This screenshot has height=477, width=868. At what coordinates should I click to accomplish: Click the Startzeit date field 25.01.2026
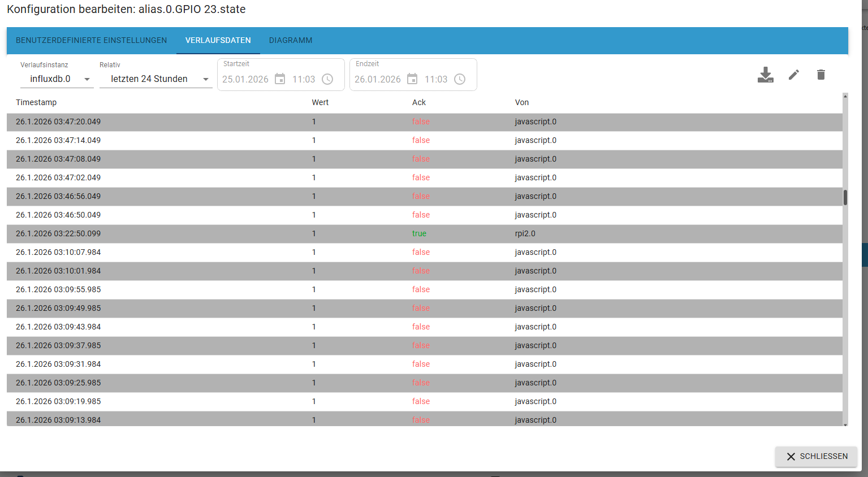(x=245, y=79)
